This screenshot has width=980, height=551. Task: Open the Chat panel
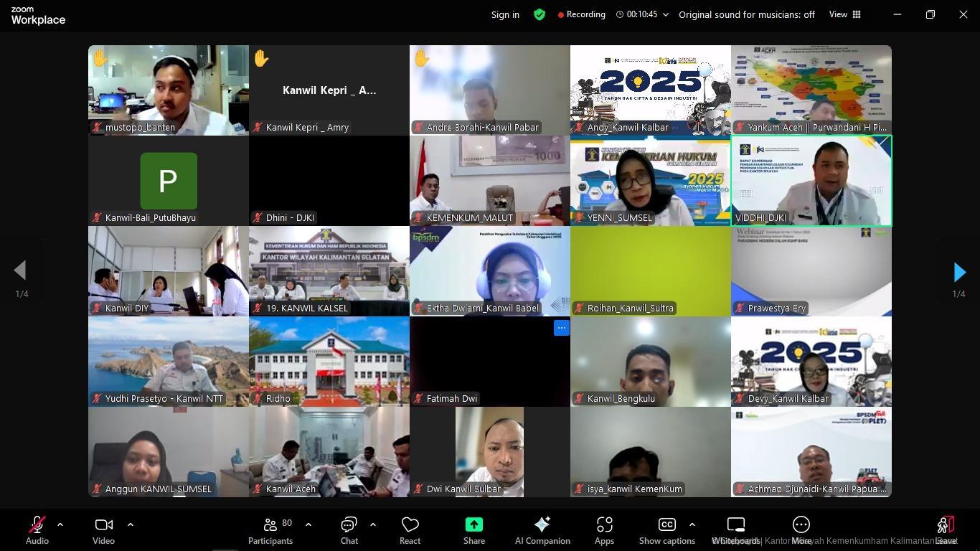click(x=349, y=530)
